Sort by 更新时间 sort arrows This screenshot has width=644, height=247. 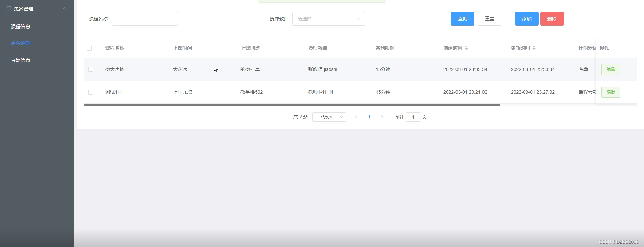coord(534,48)
